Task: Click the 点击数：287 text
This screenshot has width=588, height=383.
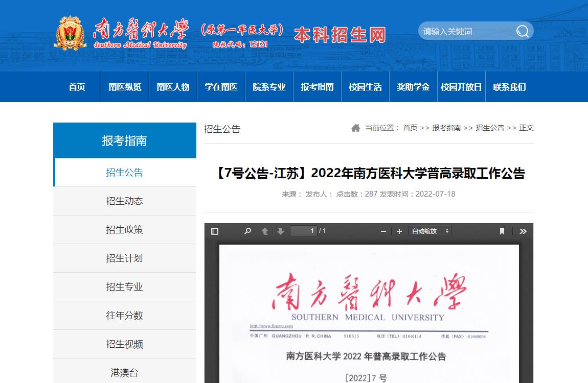Action: pos(356,194)
